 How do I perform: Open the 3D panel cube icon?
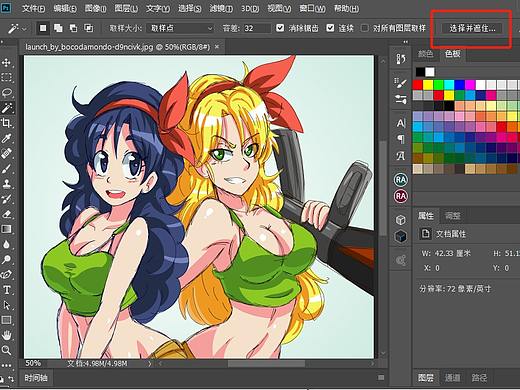[401, 220]
